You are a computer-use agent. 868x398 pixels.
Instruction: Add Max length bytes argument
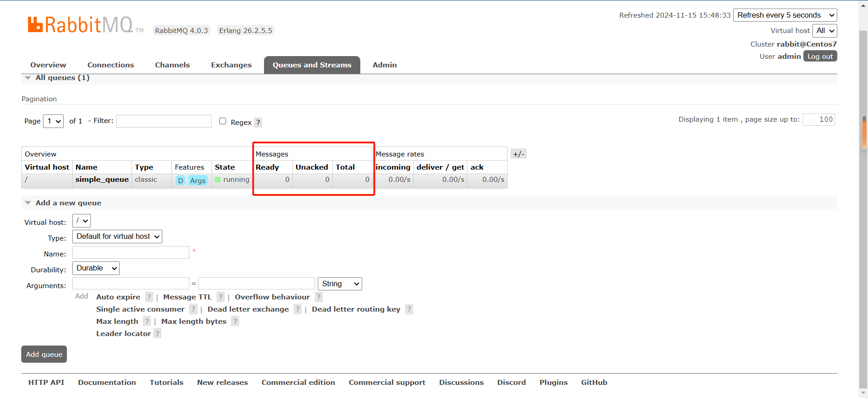[x=194, y=322]
